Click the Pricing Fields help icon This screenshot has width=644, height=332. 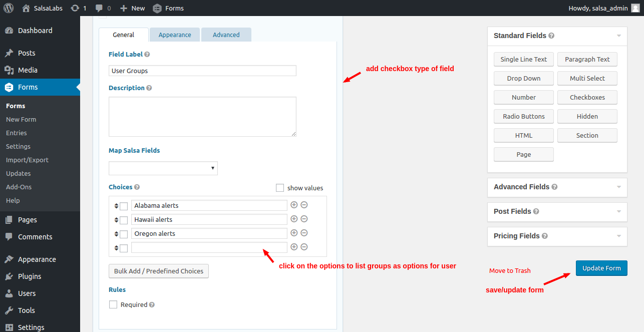click(x=545, y=236)
